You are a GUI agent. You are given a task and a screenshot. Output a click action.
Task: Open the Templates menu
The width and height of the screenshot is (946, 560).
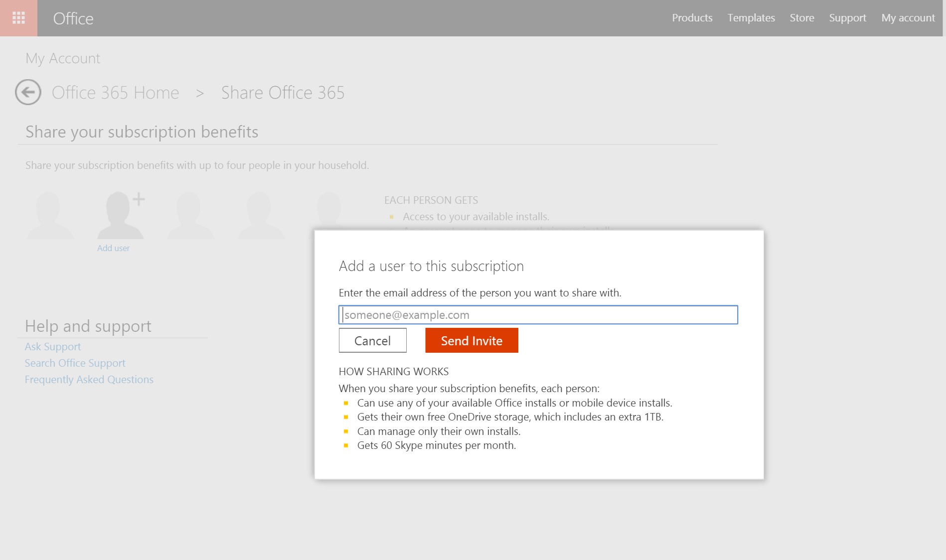tap(751, 18)
